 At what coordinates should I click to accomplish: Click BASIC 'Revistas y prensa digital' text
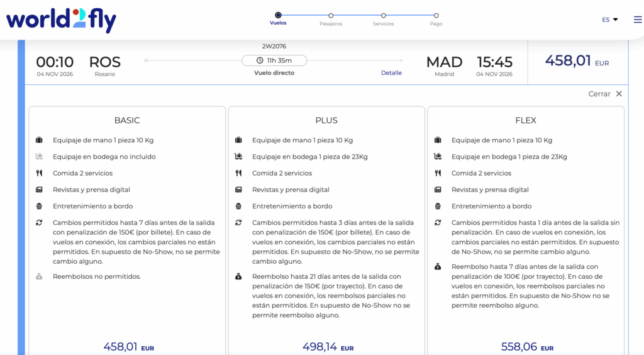point(91,189)
